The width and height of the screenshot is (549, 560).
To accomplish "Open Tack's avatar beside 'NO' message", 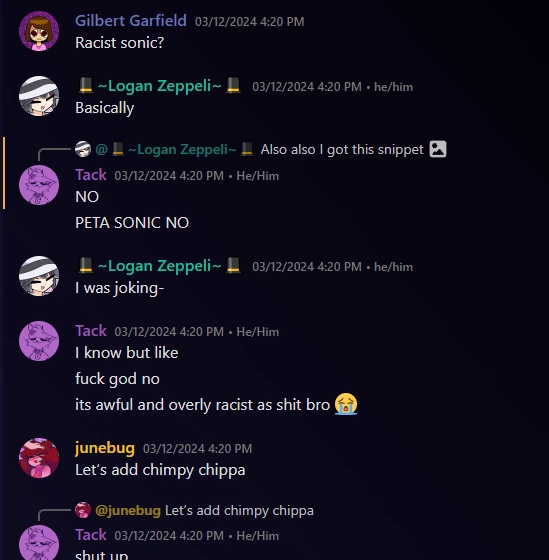I will [x=39, y=185].
